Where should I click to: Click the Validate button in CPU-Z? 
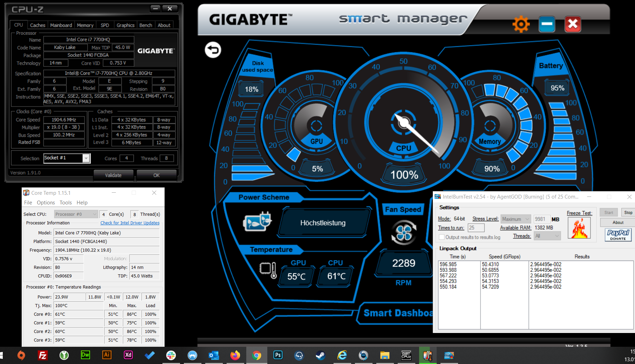pyautogui.click(x=113, y=175)
